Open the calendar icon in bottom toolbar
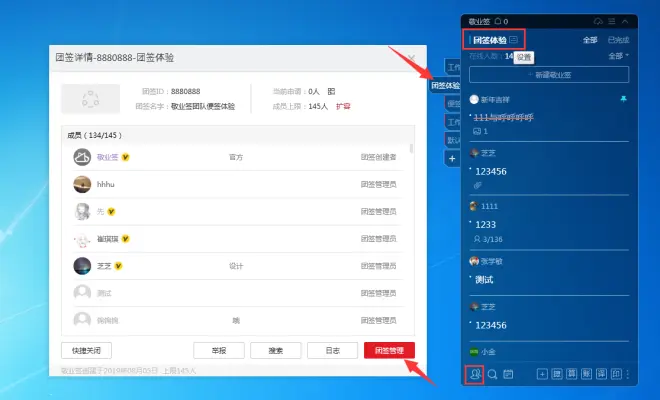Screen dimensions: 660x400 pyautogui.click(x=508, y=374)
